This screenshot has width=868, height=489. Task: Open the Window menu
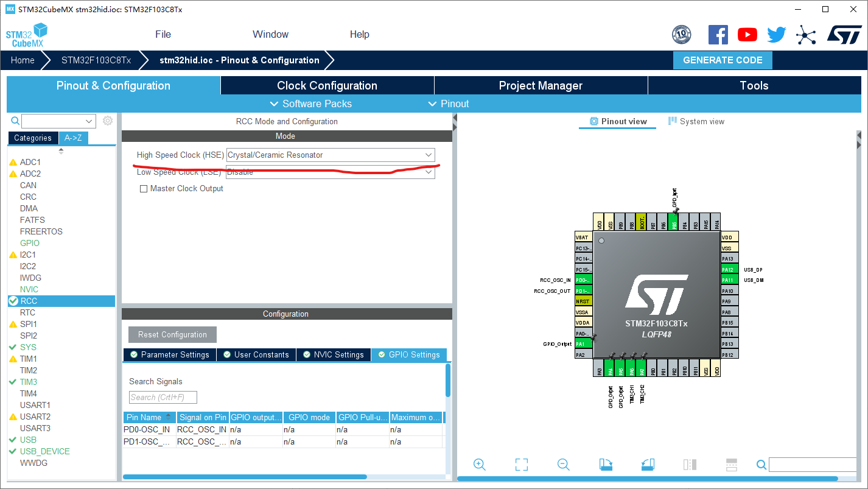pyautogui.click(x=271, y=34)
